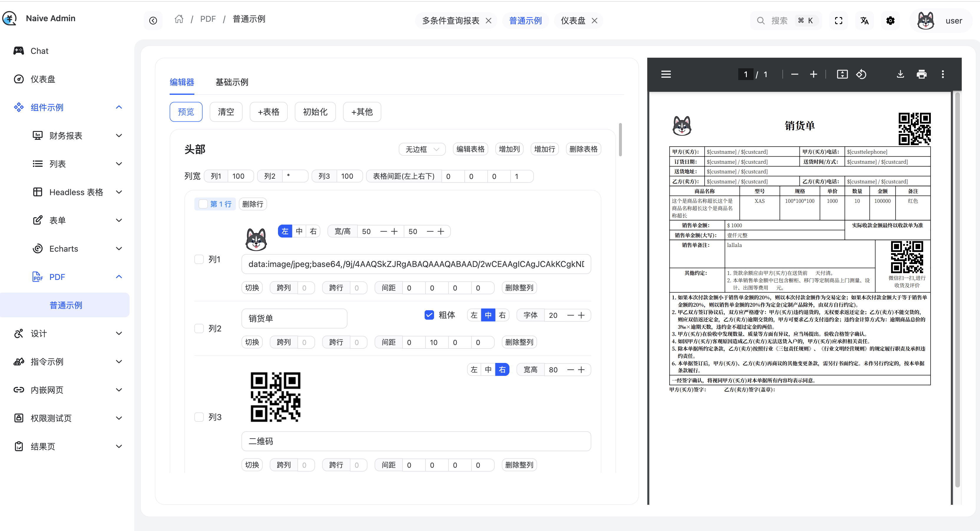Check the 第 1 行 checkbox

203,204
